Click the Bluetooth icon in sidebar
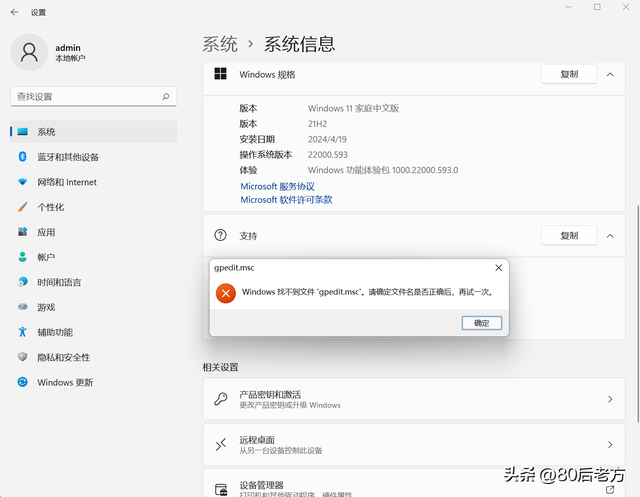 click(22, 157)
